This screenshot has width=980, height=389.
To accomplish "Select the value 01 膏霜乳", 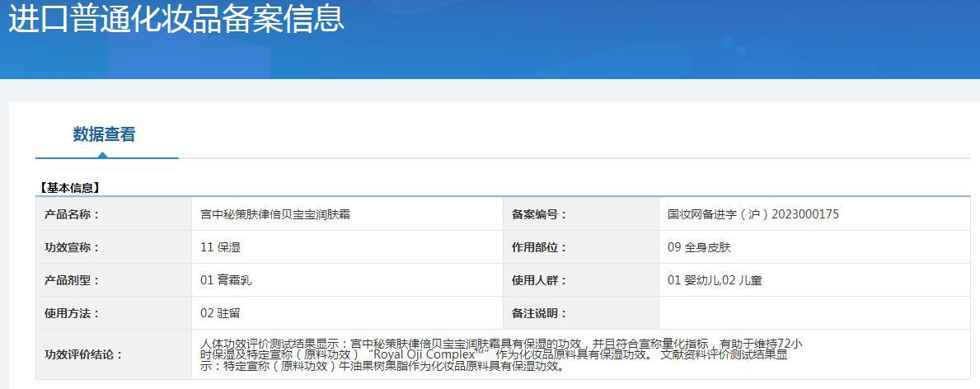I will 227,280.
